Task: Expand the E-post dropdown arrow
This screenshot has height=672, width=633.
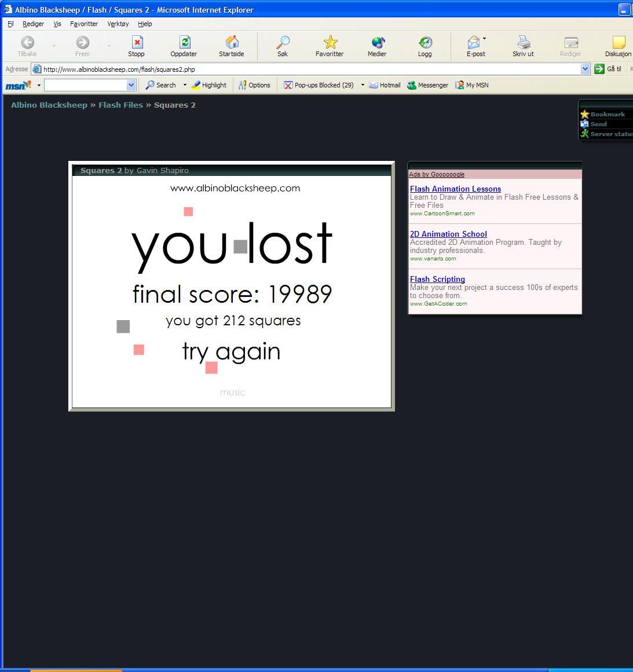Action: pyautogui.click(x=485, y=39)
